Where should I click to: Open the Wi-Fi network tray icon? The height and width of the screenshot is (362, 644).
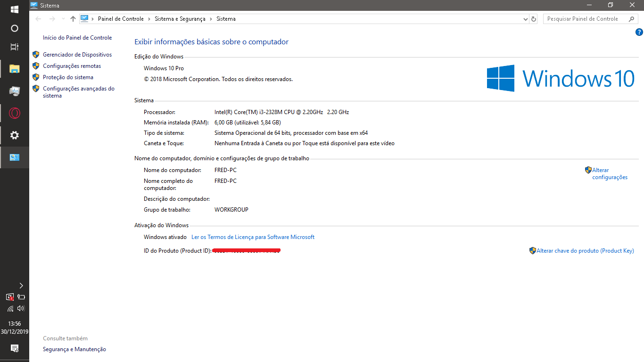coord(10,309)
